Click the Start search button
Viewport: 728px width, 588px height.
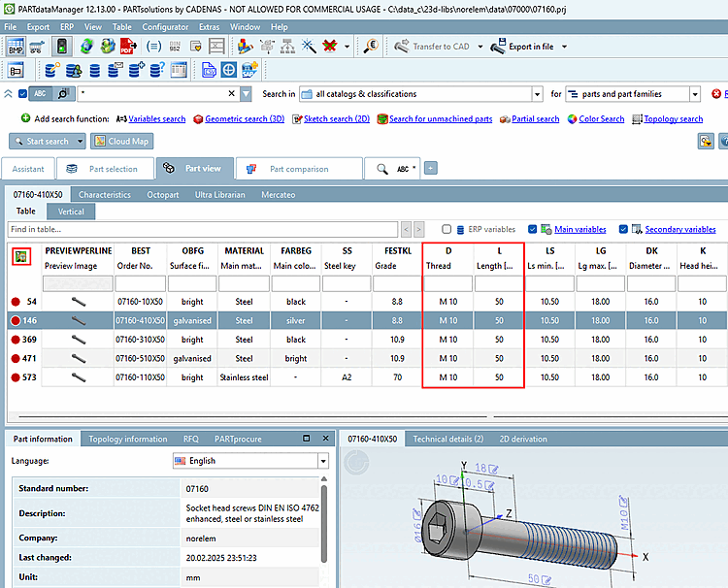43,141
